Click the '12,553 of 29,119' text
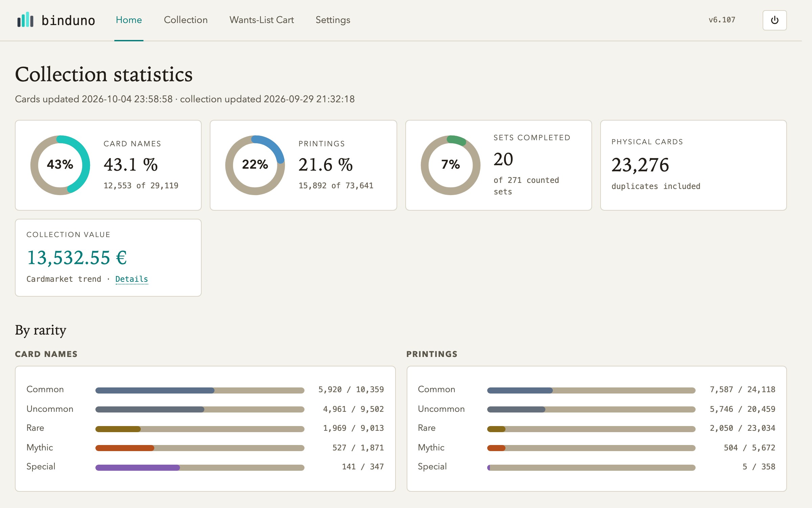This screenshot has width=812, height=508. [x=141, y=186]
